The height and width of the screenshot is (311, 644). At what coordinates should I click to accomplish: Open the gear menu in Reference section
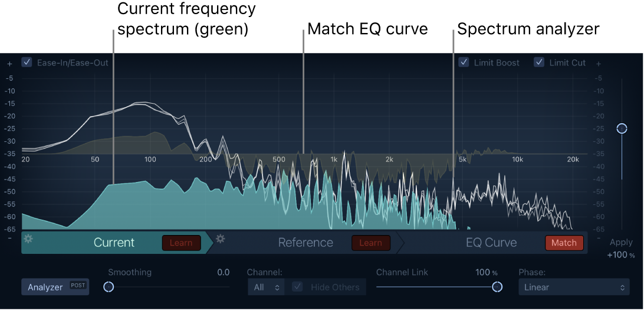(x=221, y=239)
